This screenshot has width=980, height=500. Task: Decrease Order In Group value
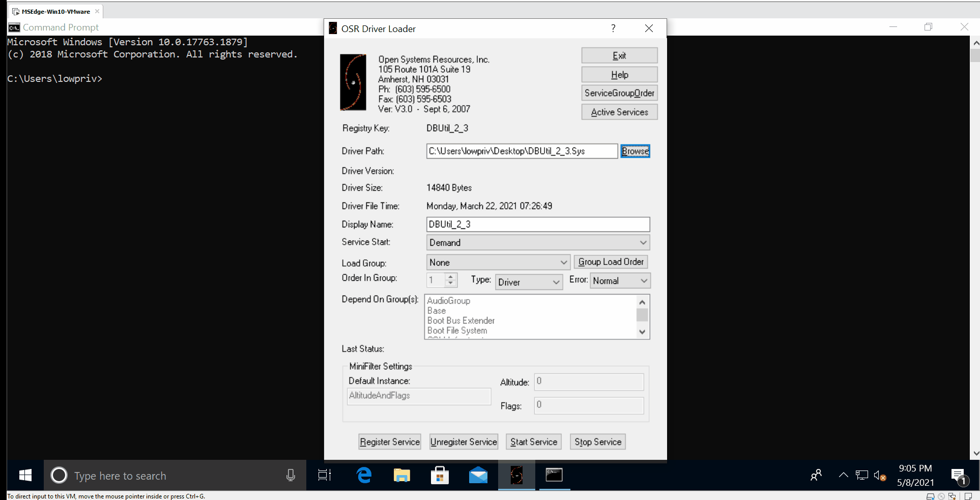click(x=450, y=283)
